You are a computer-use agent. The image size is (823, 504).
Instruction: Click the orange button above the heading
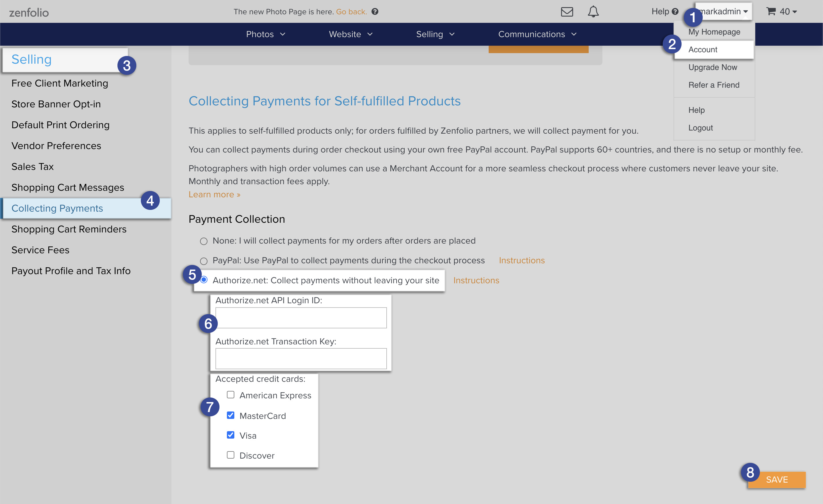coord(538,49)
